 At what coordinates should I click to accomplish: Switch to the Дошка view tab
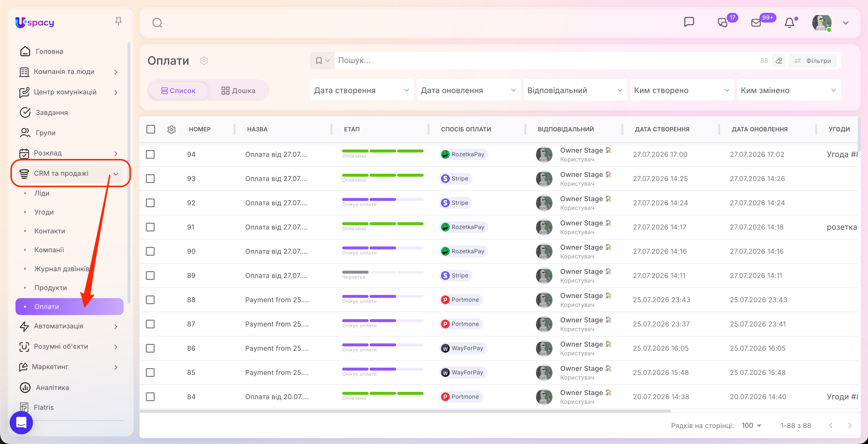click(238, 91)
